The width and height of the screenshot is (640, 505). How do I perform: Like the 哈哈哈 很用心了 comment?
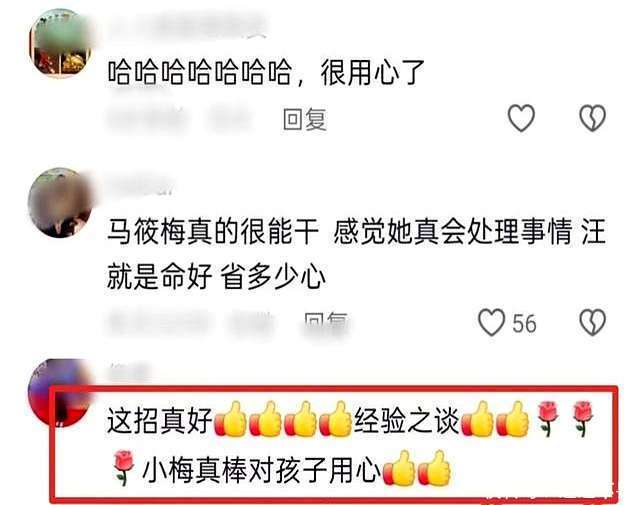point(521,118)
